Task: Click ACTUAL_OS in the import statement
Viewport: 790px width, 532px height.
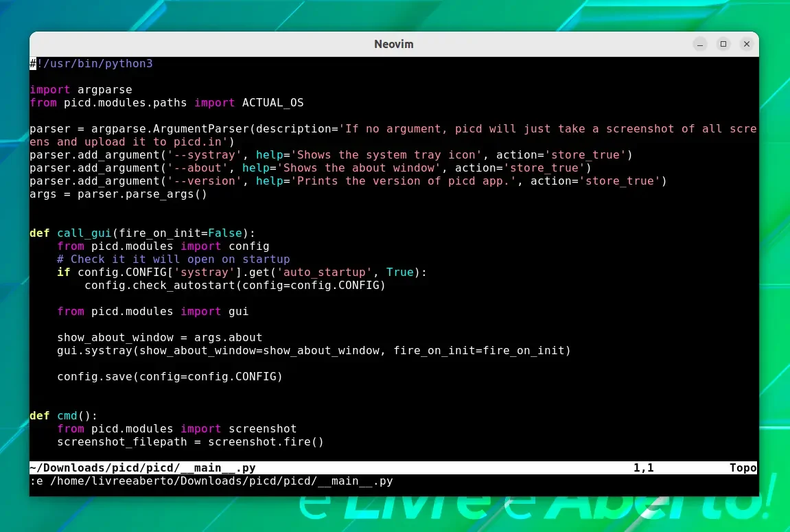Action: tap(272, 103)
